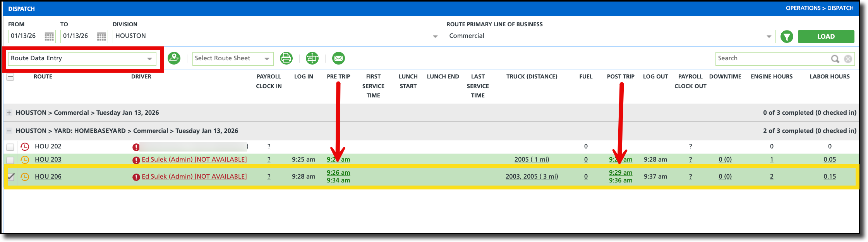The width and height of the screenshot is (868, 242).
Task: Click the 9:25 am log in time
Action: pos(304,159)
